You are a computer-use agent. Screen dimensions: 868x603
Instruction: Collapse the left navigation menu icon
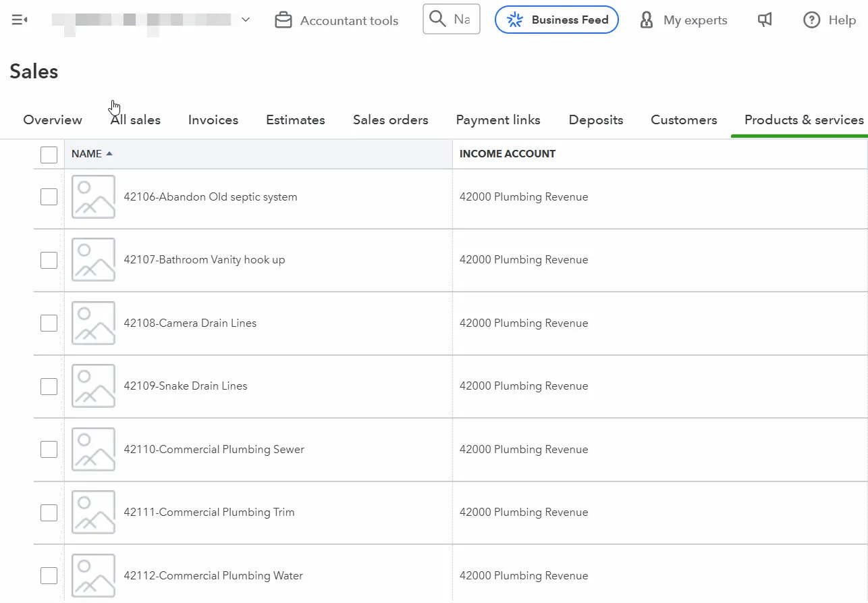pos(20,20)
